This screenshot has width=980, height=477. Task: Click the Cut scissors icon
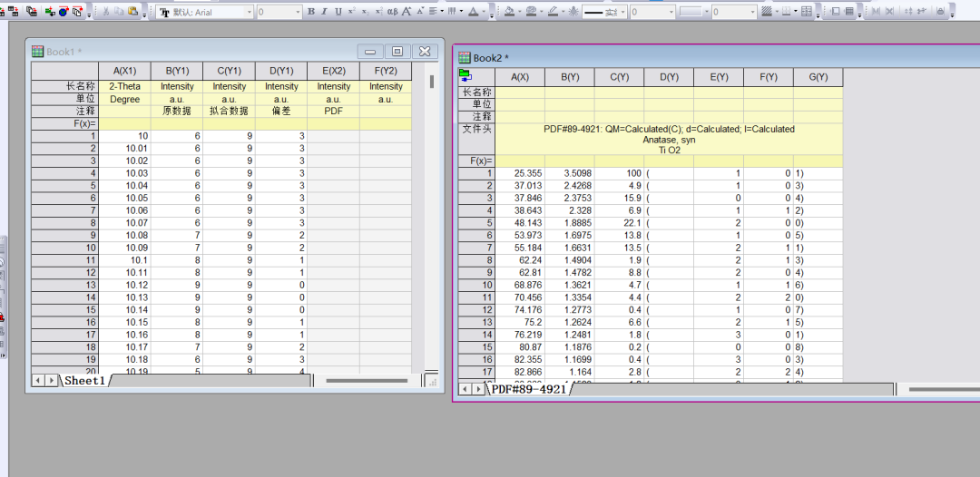(106, 12)
